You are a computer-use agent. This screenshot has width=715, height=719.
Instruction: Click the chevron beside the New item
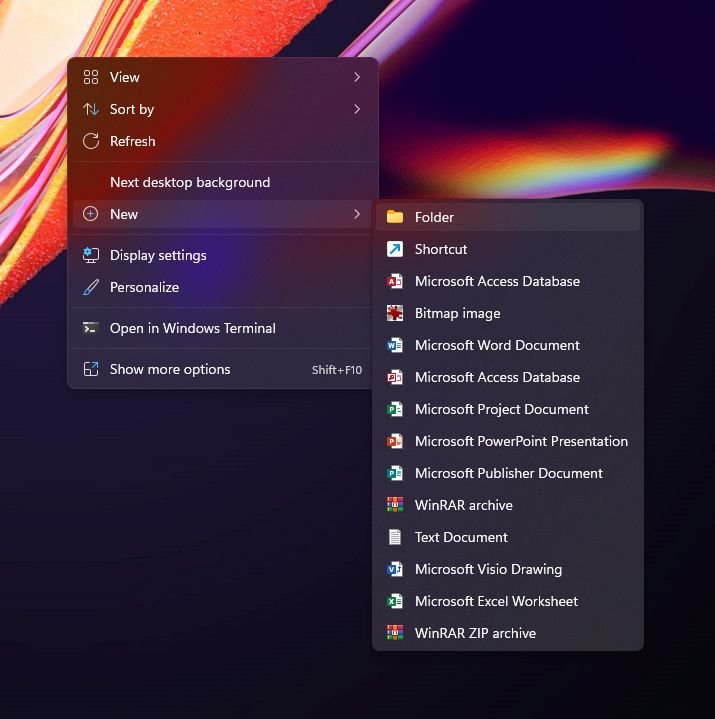click(x=357, y=214)
